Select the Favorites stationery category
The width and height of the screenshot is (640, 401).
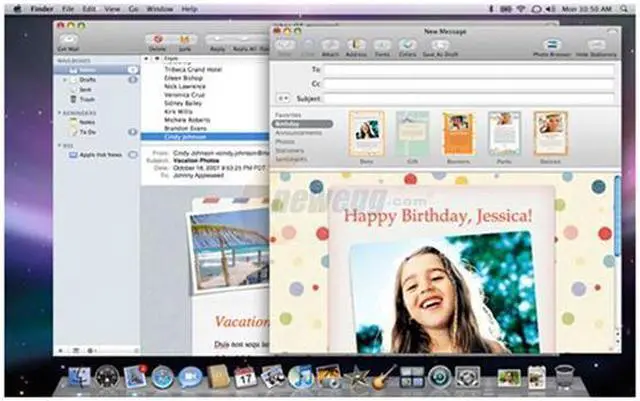[288, 115]
